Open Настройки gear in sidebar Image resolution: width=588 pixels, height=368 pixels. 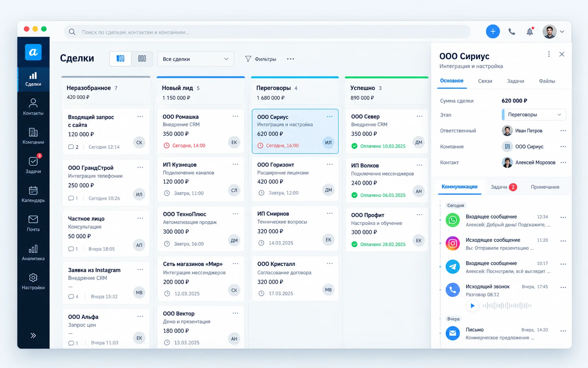33,282
